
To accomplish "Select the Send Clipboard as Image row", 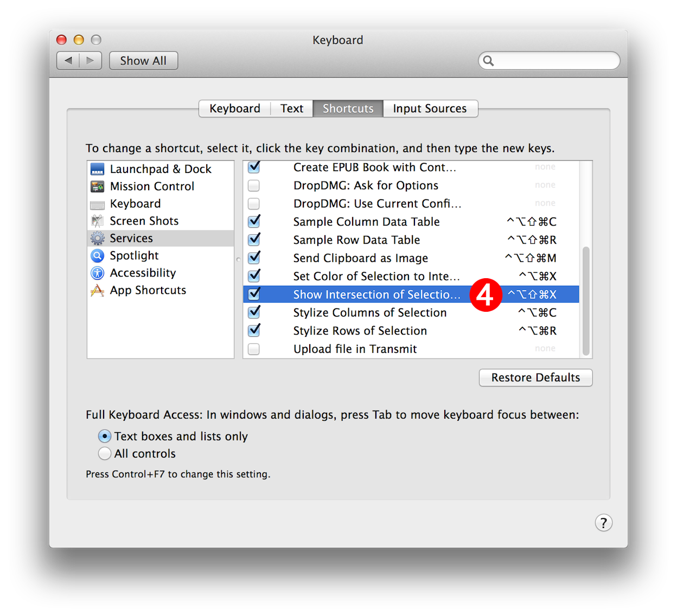I will 411,258.
